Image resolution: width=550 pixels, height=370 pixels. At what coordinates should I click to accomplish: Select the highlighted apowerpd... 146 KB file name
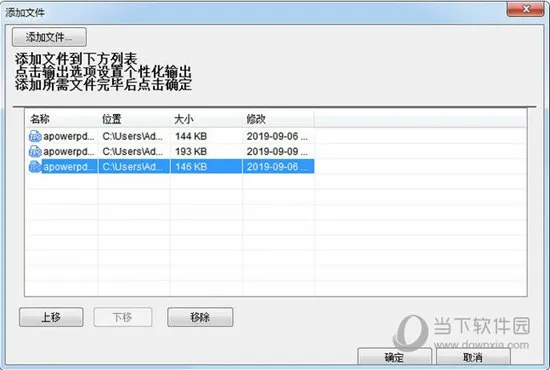pyautogui.click(x=69, y=167)
